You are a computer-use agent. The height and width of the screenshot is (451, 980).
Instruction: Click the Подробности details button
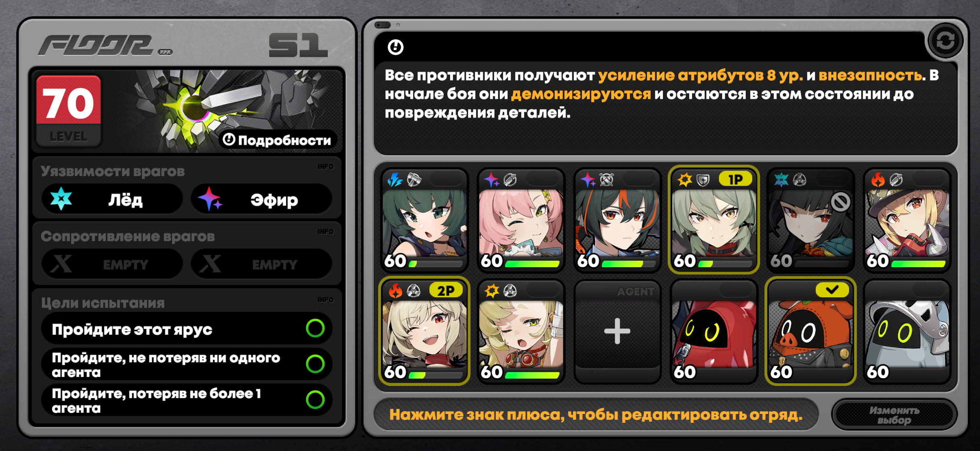278,140
